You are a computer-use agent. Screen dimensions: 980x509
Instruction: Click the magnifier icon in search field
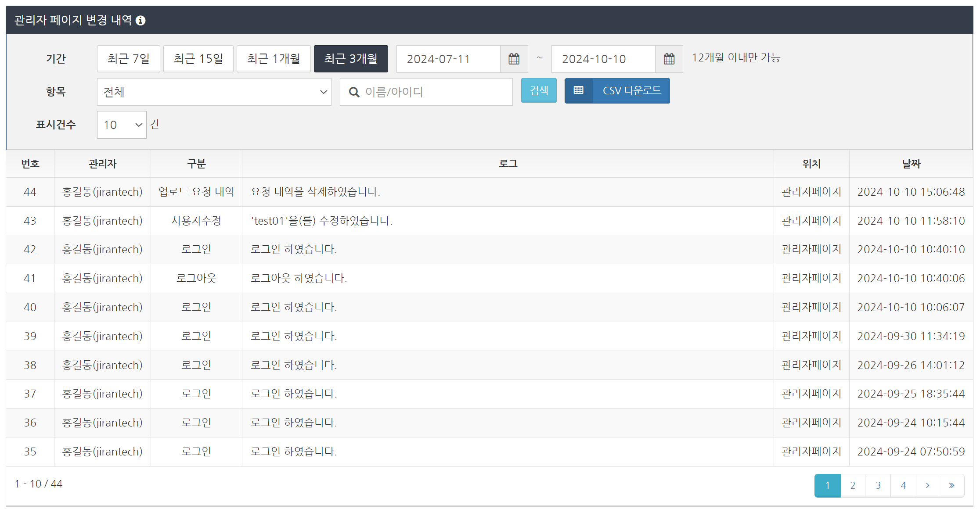pyautogui.click(x=354, y=92)
